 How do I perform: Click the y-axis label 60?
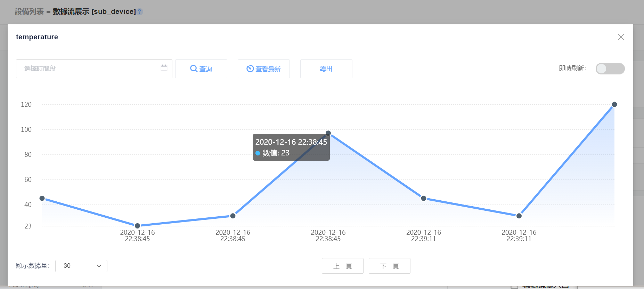coord(28,179)
